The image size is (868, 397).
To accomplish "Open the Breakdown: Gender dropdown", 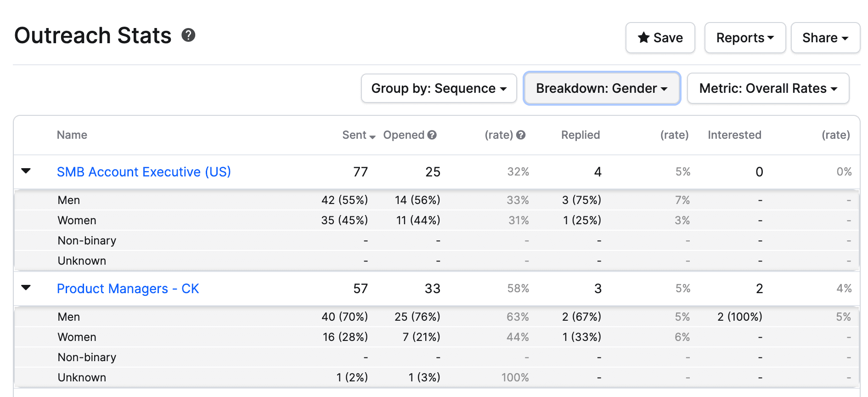I will [x=602, y=88].
